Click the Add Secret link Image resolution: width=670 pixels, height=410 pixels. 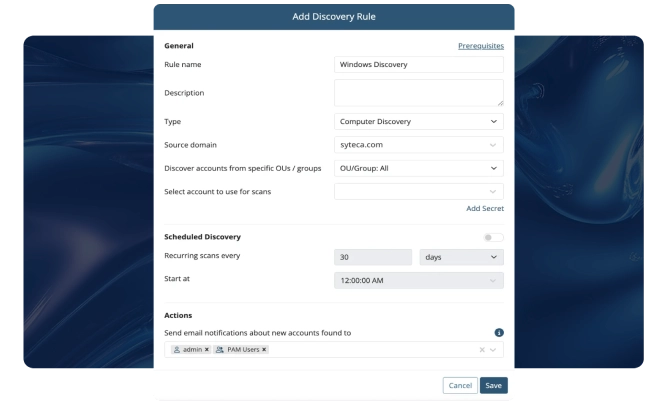[x=485, y=208]
